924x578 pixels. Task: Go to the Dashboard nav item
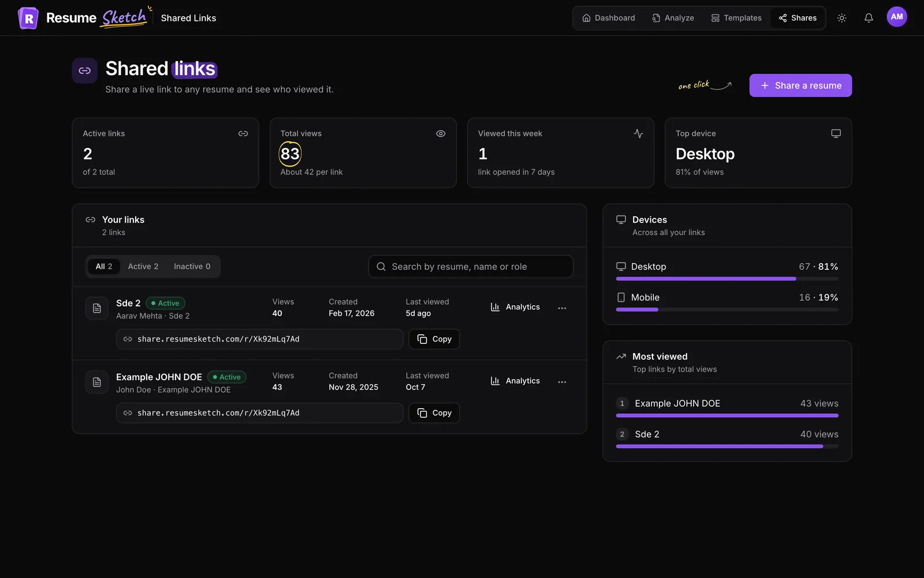(609, 18)
